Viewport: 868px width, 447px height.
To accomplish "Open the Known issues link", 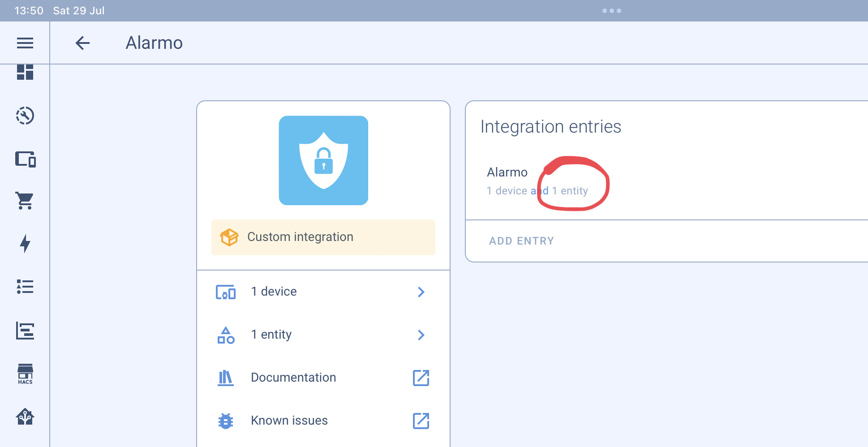I will [x=323, y=421].
